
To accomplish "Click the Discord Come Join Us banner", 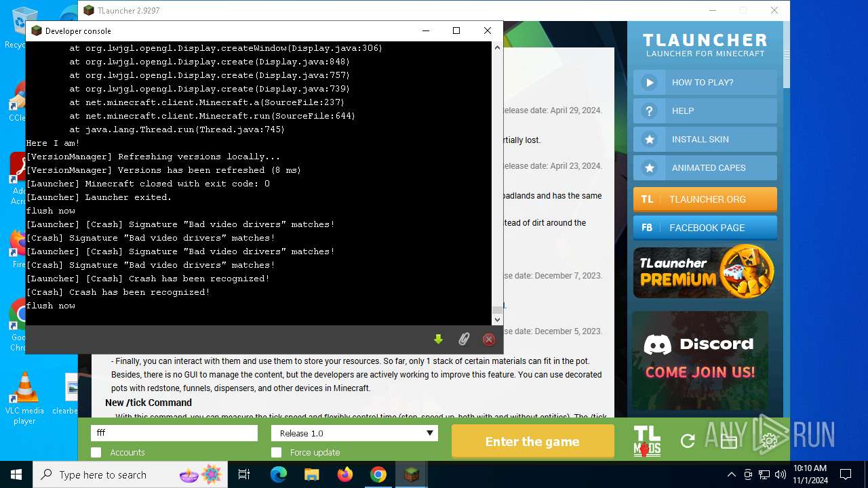I will pos(701,361).
